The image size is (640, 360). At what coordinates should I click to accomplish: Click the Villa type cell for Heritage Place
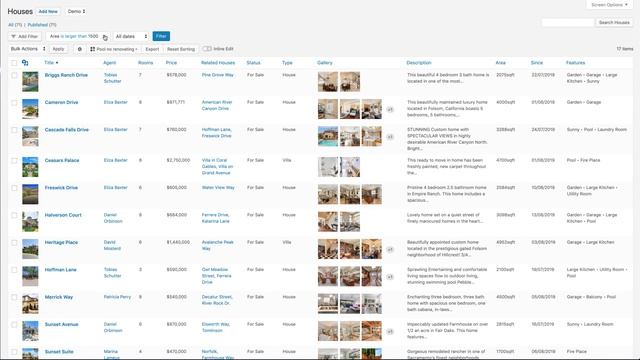point(287,242)
